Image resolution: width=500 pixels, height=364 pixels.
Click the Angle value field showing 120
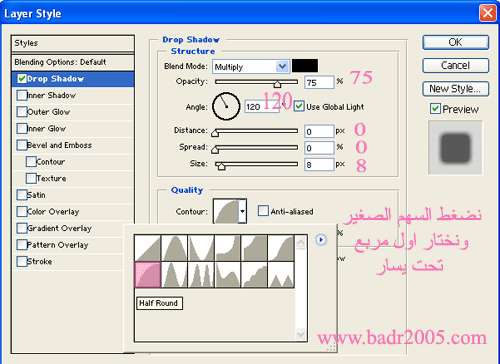262,107
